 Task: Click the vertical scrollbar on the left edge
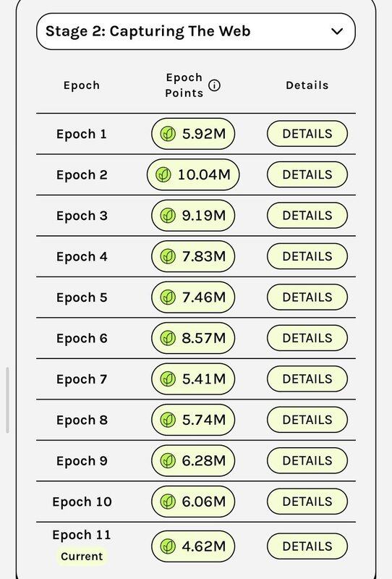pyautogui.click(x=7, y=400)
